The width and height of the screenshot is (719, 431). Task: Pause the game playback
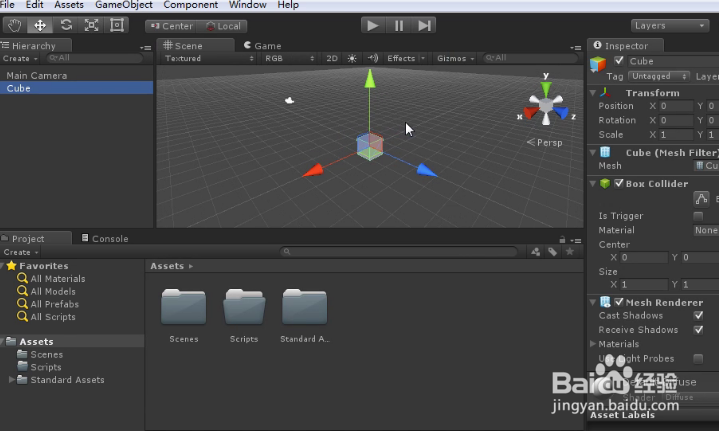[398, 25]
